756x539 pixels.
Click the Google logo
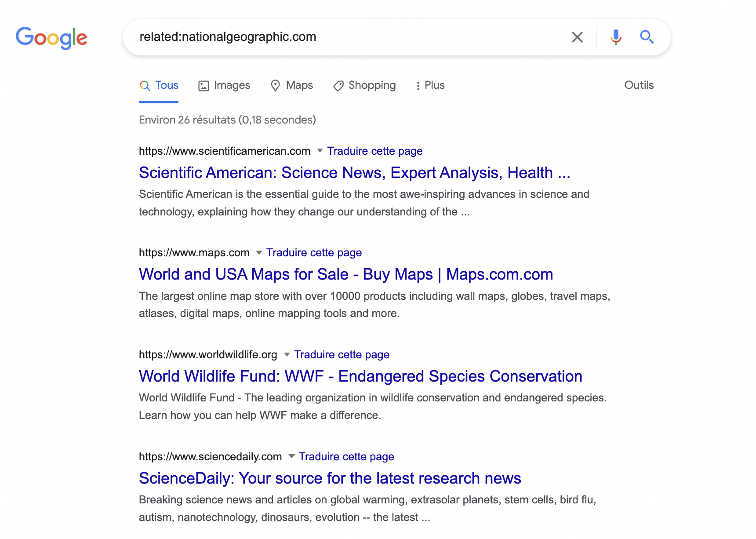51,38
